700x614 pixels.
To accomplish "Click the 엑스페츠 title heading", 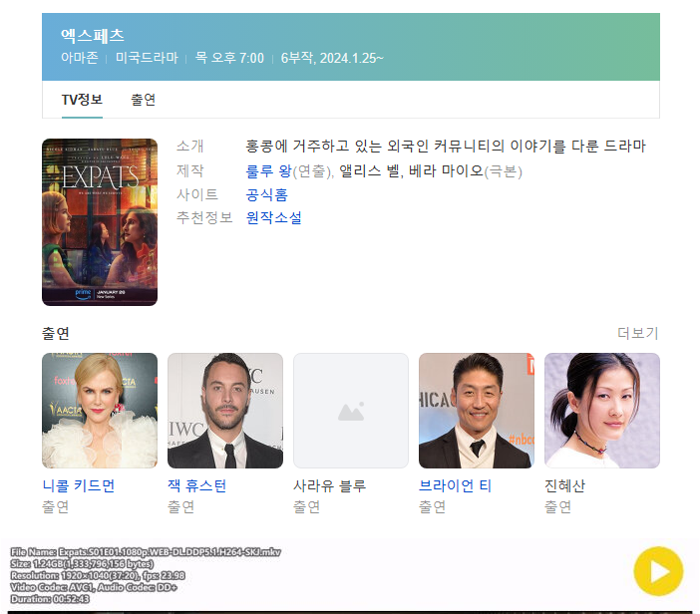I will pos(93,36).
